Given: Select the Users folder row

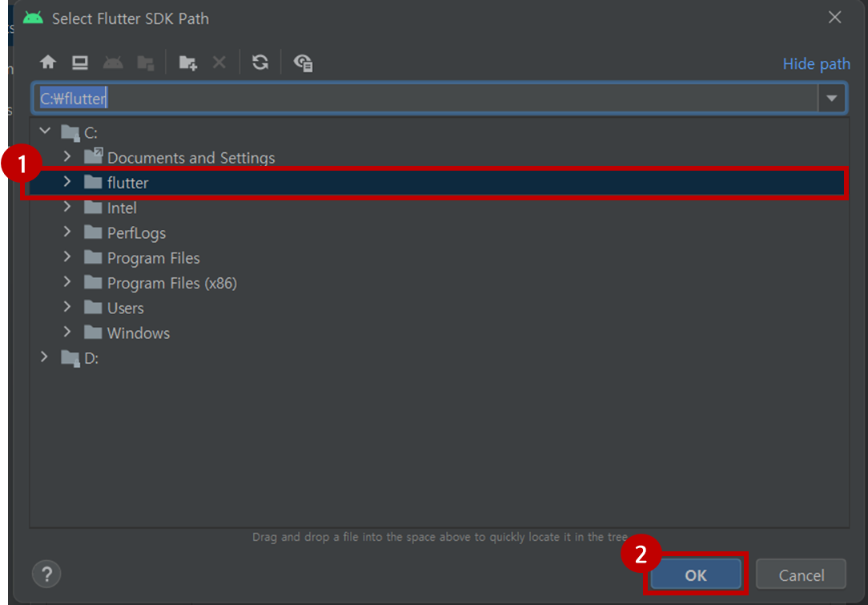Looking at the screenshot, I should point(440,308).
